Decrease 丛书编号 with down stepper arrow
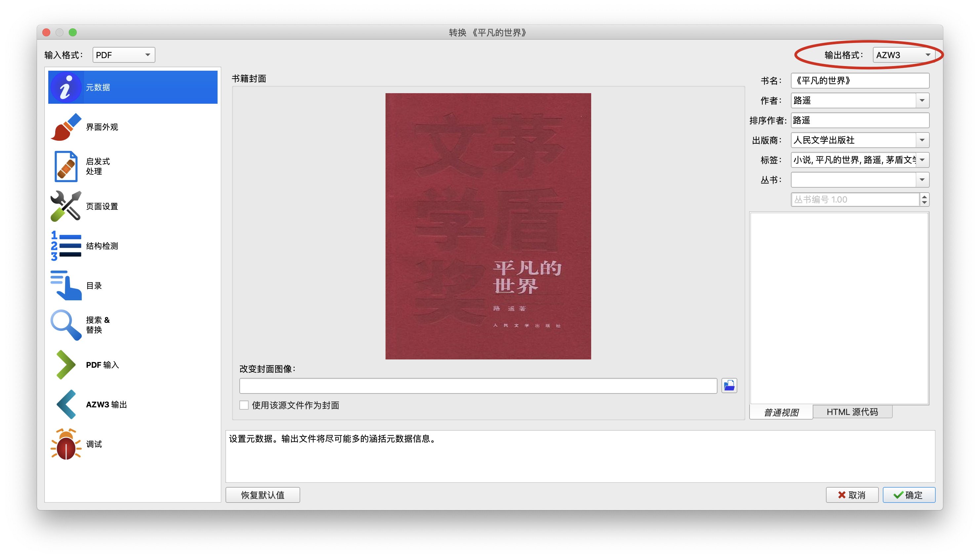 click(x=924, y=203)
